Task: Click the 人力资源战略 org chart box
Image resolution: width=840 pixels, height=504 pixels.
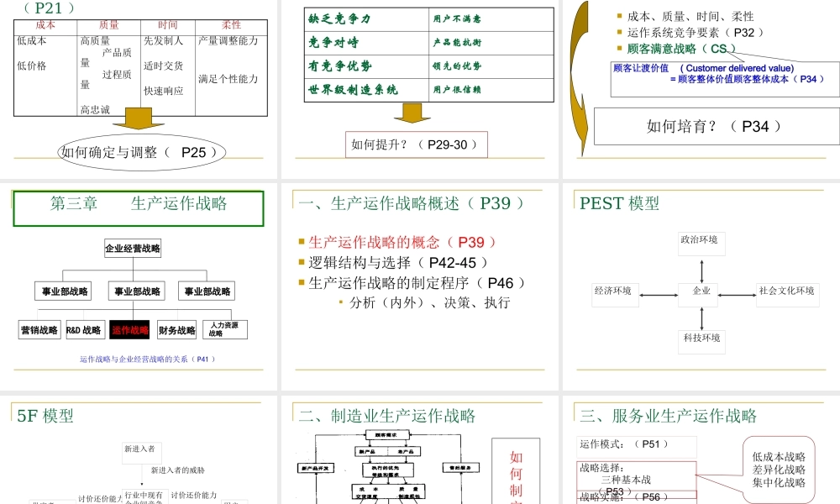Action: 225,329
